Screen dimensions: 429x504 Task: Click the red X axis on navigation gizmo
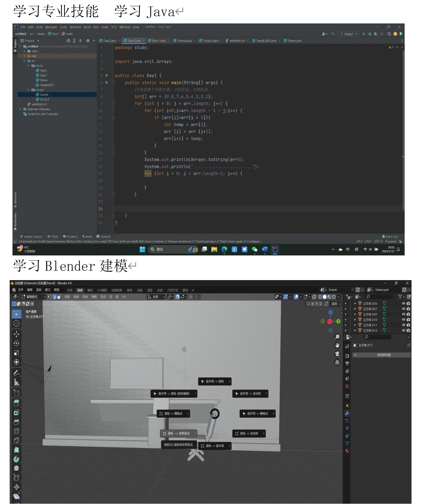point(329,321)
